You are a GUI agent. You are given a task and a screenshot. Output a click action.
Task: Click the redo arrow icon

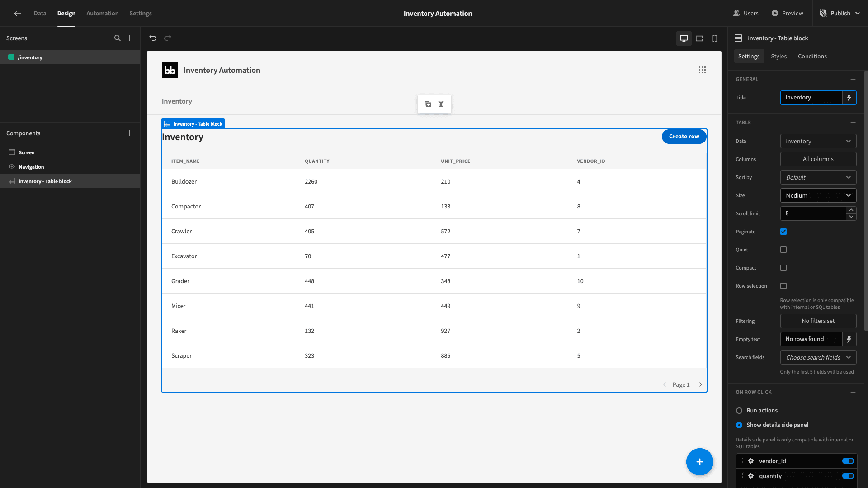tap(168, 38)
